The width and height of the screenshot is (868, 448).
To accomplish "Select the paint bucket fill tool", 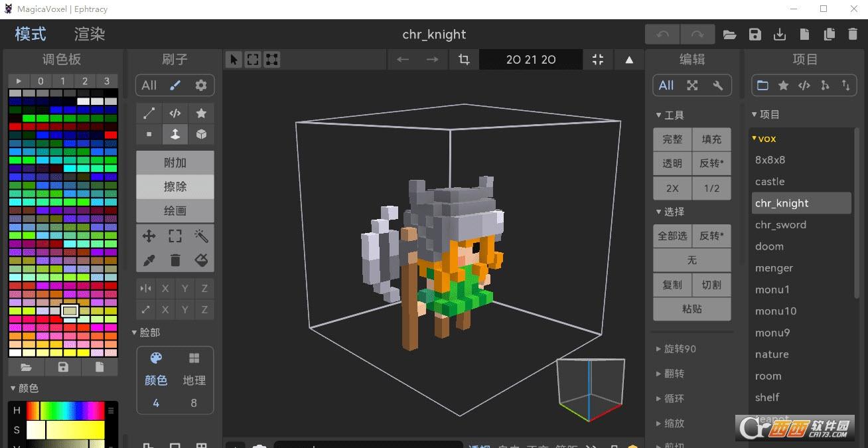I will pos(201,260).
